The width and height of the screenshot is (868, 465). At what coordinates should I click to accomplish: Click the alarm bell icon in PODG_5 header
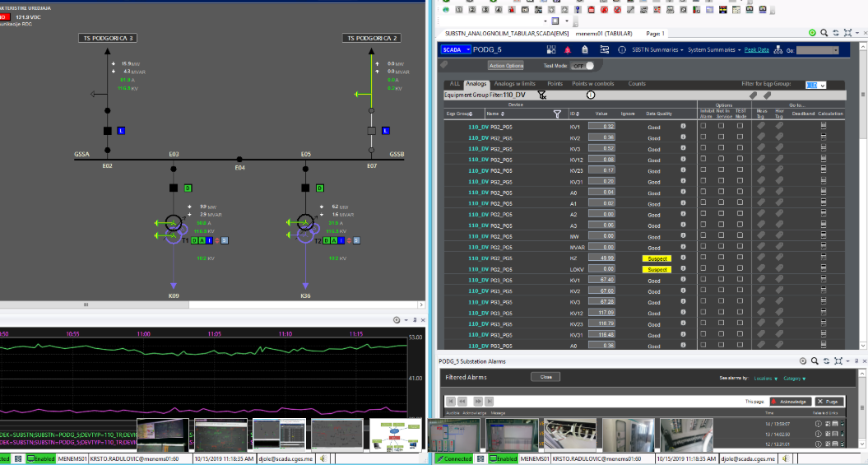568,50
